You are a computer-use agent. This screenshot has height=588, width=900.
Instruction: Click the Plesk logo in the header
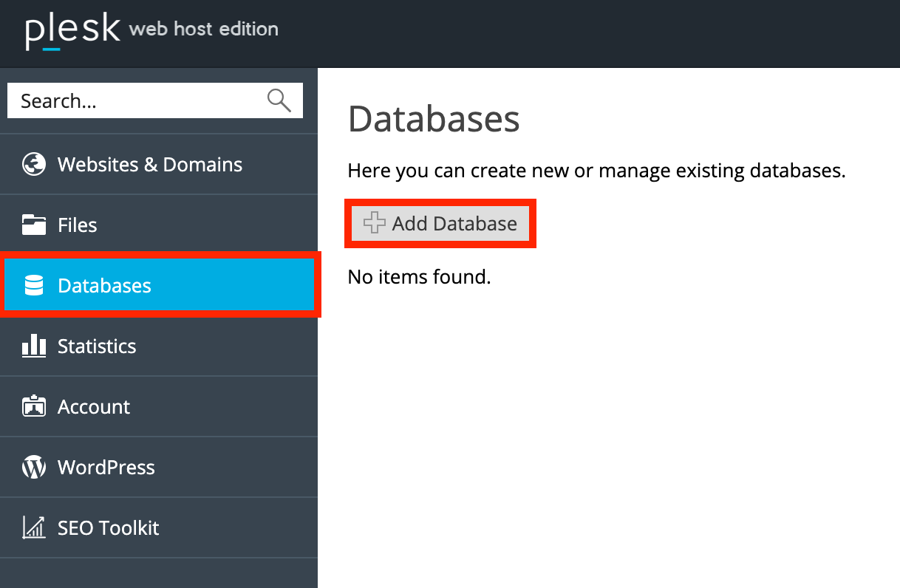[72, 30]
